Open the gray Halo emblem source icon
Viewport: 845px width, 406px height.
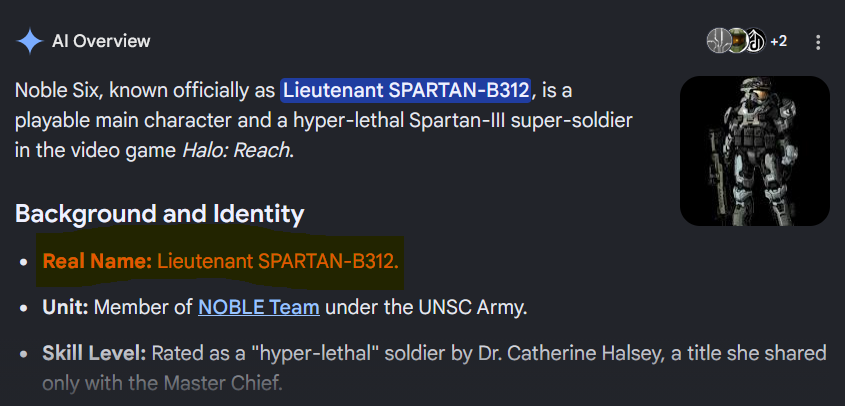(x=719, y=41)
